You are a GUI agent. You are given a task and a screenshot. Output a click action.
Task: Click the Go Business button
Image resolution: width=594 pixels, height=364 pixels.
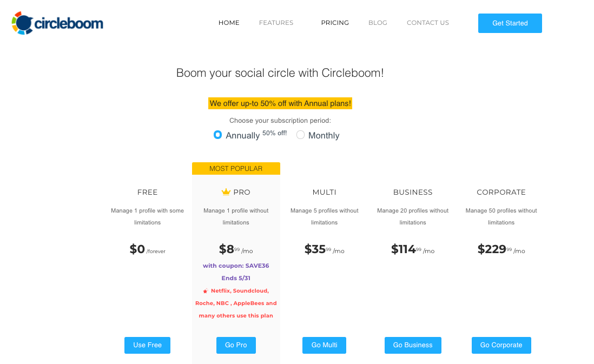413,345
